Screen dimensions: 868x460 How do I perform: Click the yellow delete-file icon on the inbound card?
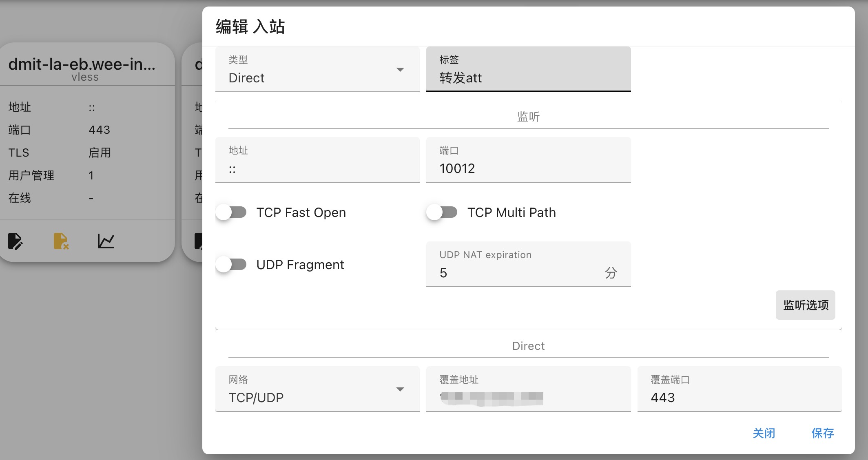click(x=60, y=241)
